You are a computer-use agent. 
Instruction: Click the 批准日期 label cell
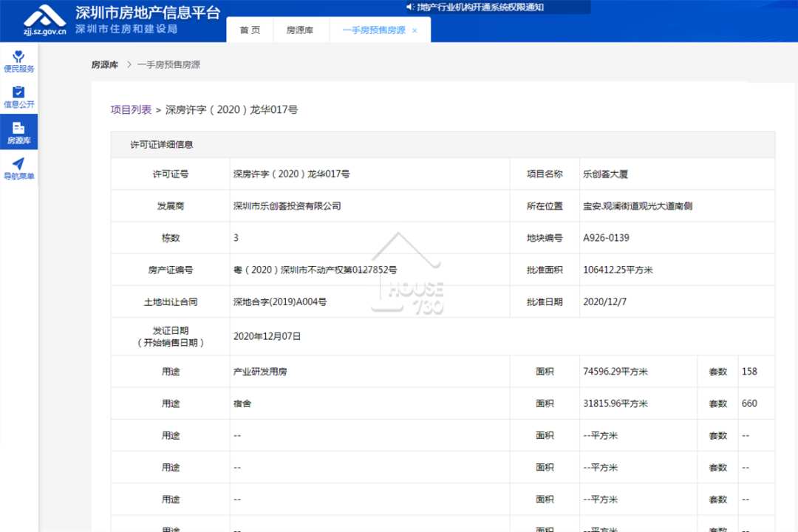pos(545,302)
